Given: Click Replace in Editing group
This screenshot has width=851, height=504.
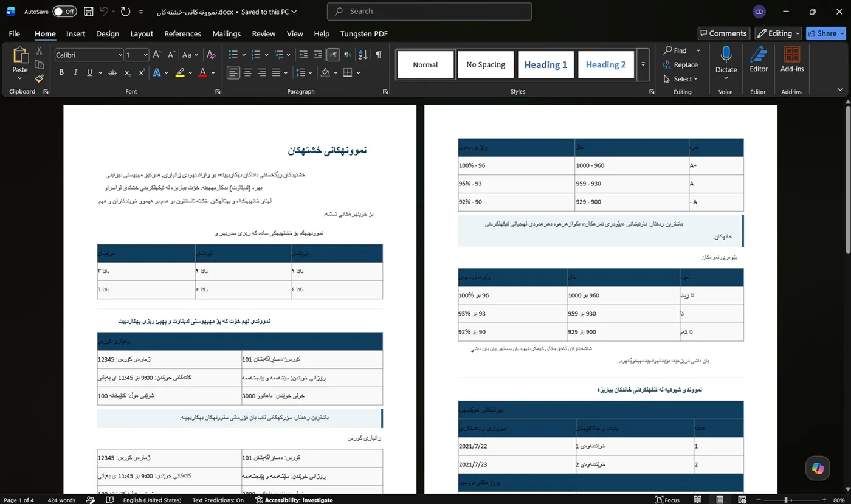Looking at the screenshot, I should point(680,64).
